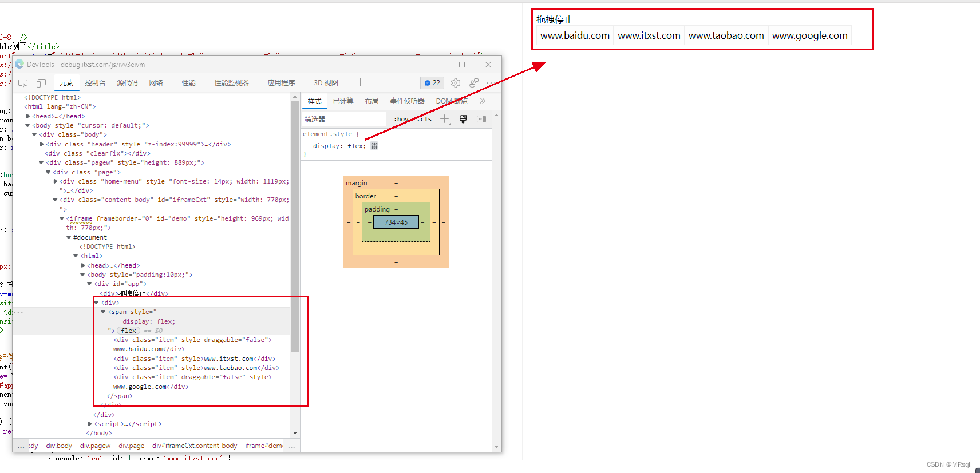Collapse the #document node
The image size is (980, 473).
pyautogui.click(x=69, y=237)
